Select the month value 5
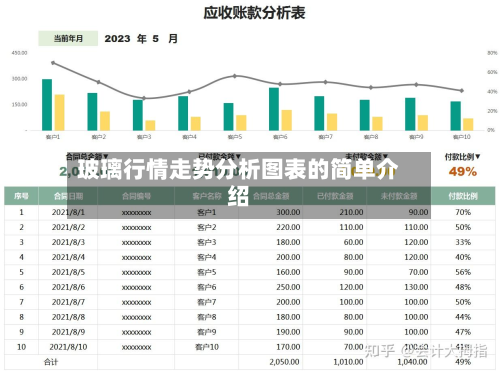This screenshot has height=371, width=500. coord(156,39)
